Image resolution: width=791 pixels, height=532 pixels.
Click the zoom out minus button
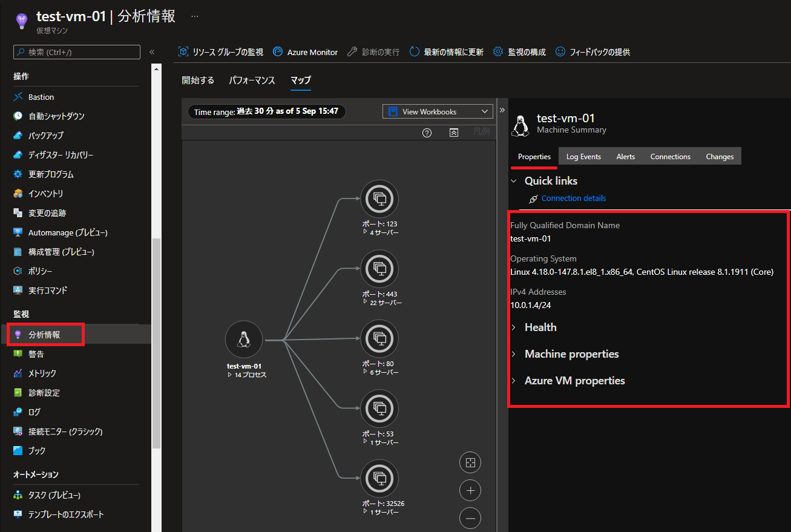click(470, 518)
